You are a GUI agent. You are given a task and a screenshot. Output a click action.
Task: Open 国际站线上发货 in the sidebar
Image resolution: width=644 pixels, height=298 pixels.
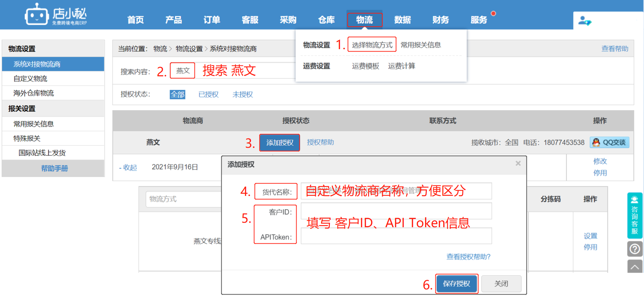pos(53,153)
